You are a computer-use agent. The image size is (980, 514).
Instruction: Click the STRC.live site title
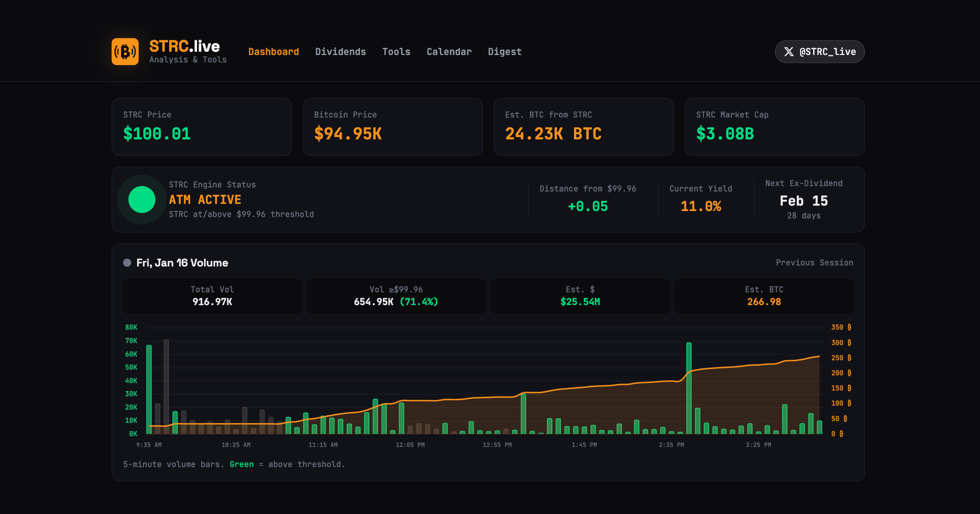click(184, 47)
